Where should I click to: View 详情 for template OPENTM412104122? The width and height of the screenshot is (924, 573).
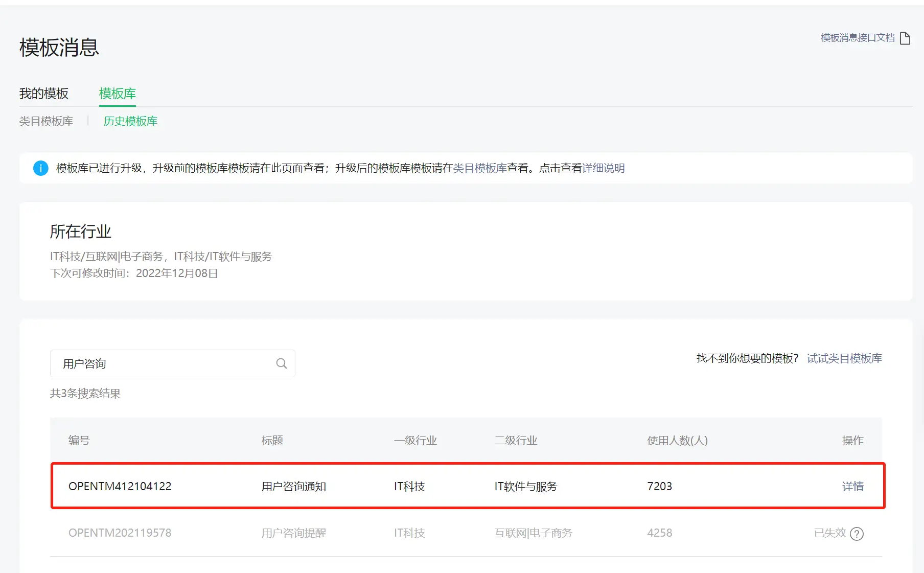point(852,486)
